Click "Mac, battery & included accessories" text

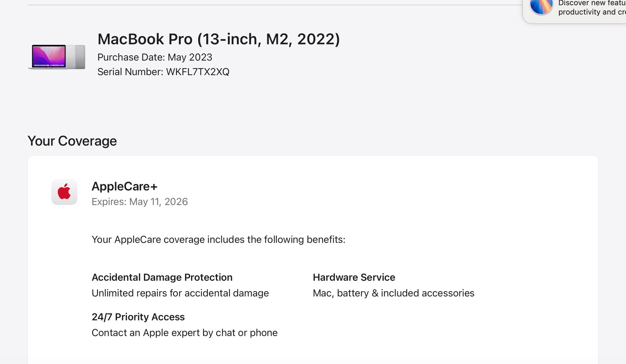pos(393,293)
